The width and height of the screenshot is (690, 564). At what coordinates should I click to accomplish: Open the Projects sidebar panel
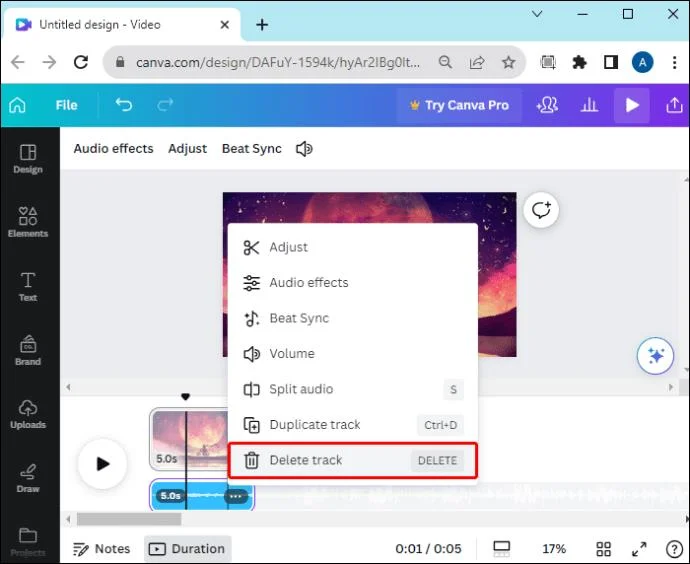click(28, 542)
